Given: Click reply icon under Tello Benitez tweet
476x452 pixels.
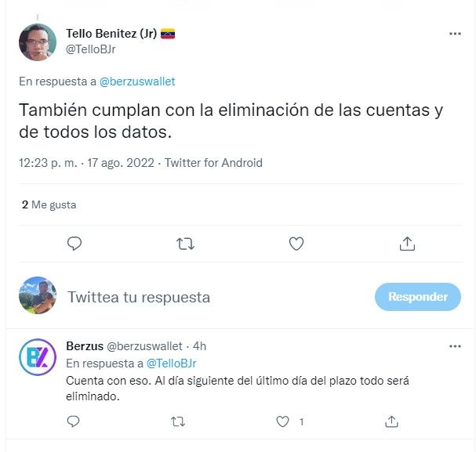Looking at the screenshot, I should (74, 244).
